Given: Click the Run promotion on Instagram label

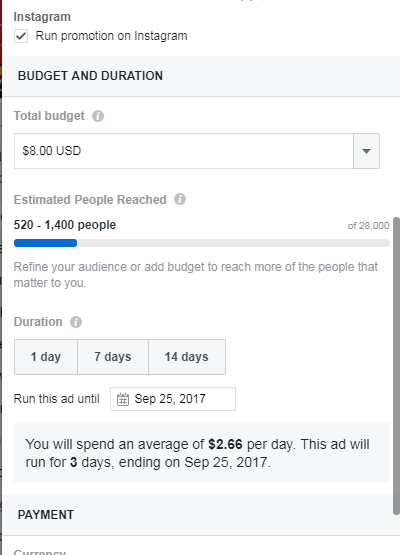Looking at the screenshot, I should (112, 36).
